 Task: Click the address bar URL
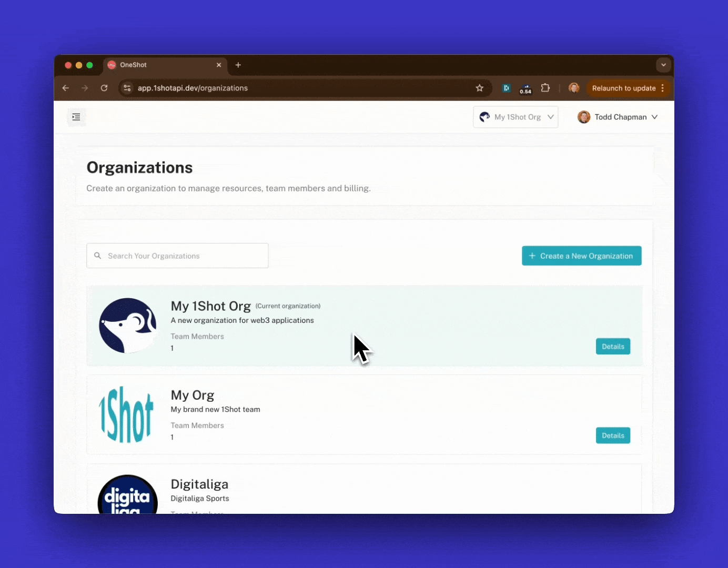click(x=193, y=88)
